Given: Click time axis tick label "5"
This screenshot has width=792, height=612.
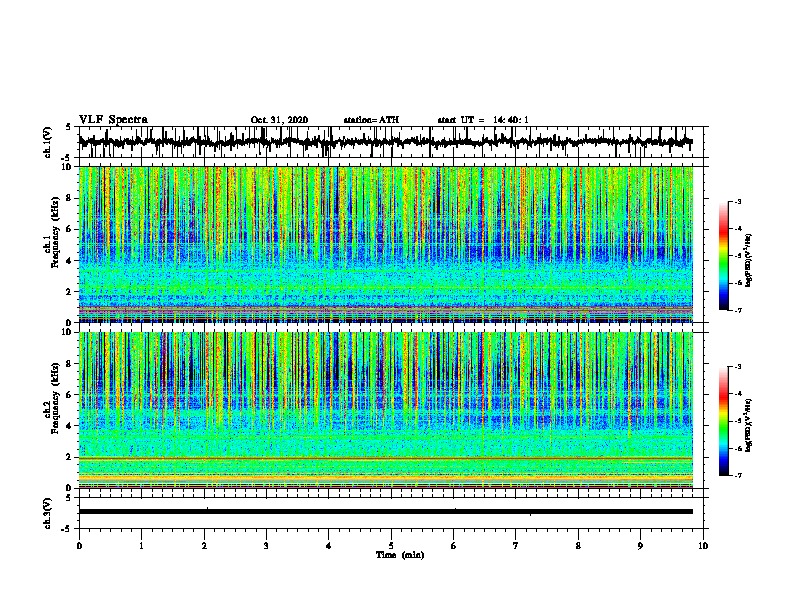Looking at the screenshot, I should tap(391, 546).
